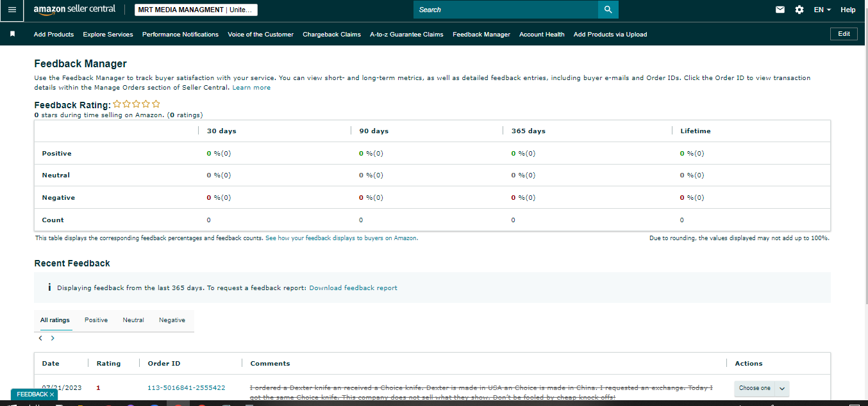Viewport: 868px width, 406px height.
Task: Open Explore Services
Action: pyautogui.click(x=108, y=35)
